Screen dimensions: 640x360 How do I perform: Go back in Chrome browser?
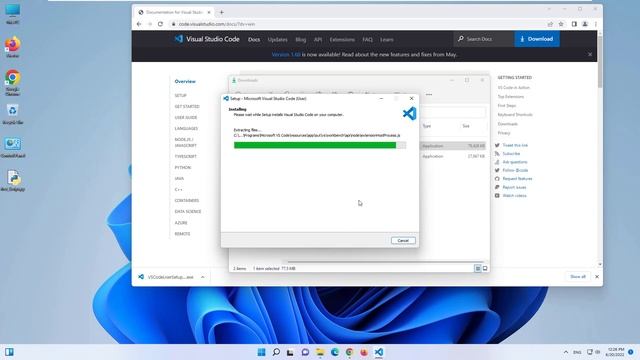pos(139,24)
